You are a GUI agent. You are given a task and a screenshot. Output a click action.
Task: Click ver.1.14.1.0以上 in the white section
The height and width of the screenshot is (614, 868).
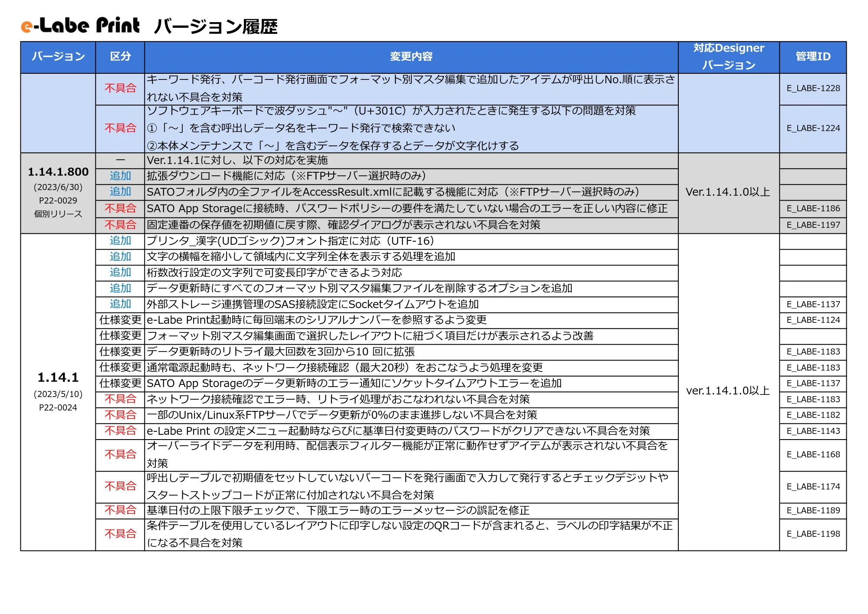point(728,391)
